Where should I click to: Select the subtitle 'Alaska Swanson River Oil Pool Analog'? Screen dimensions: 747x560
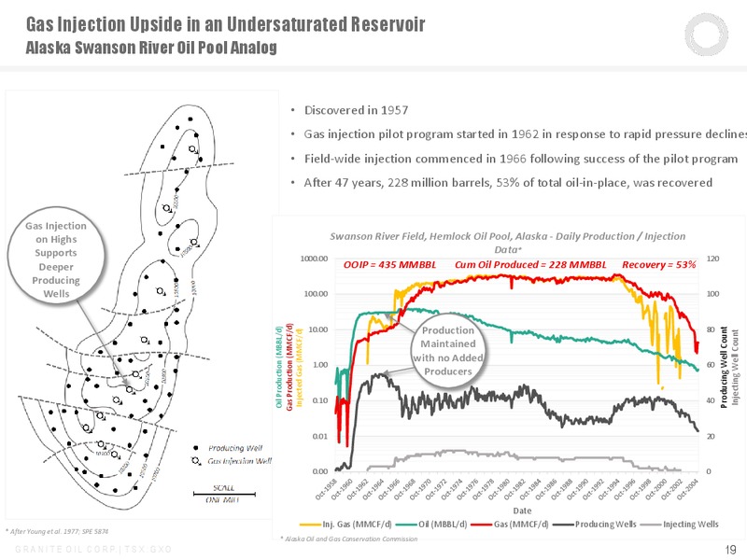tap(151, 48)
